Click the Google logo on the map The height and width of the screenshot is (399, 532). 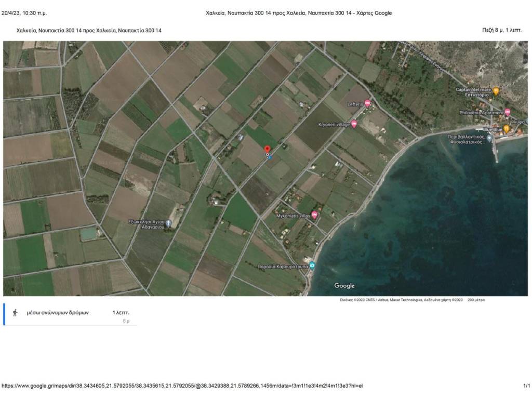pos(344,286)
